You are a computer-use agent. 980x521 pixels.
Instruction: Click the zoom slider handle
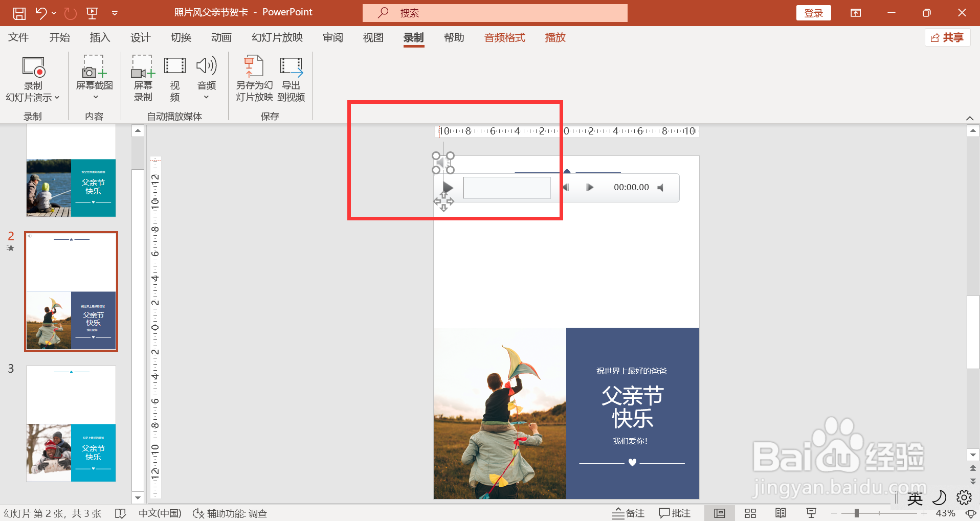click(856, 513)
